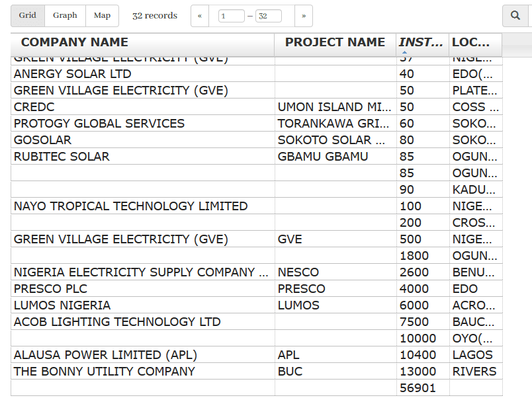Open the Map view tab

click(x=102, y=16)
